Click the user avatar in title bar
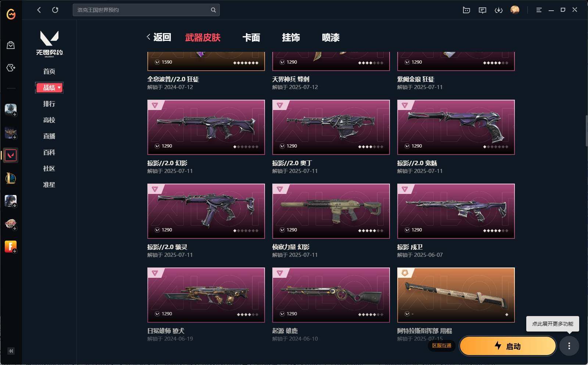This screenshot has height=365, width=588. (515, 10)
